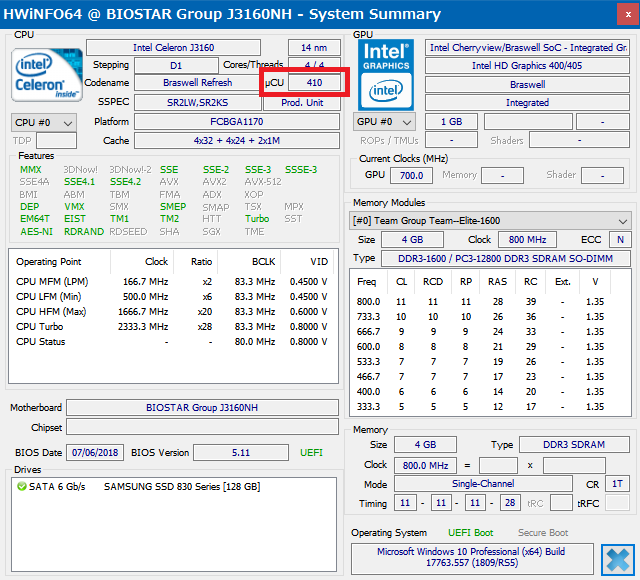
Task: Click the Intel Graphics logo
Action: pos(387,74)
